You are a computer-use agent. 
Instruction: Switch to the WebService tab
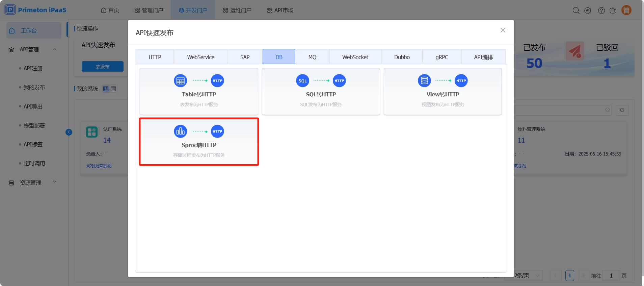coord(200,57)
